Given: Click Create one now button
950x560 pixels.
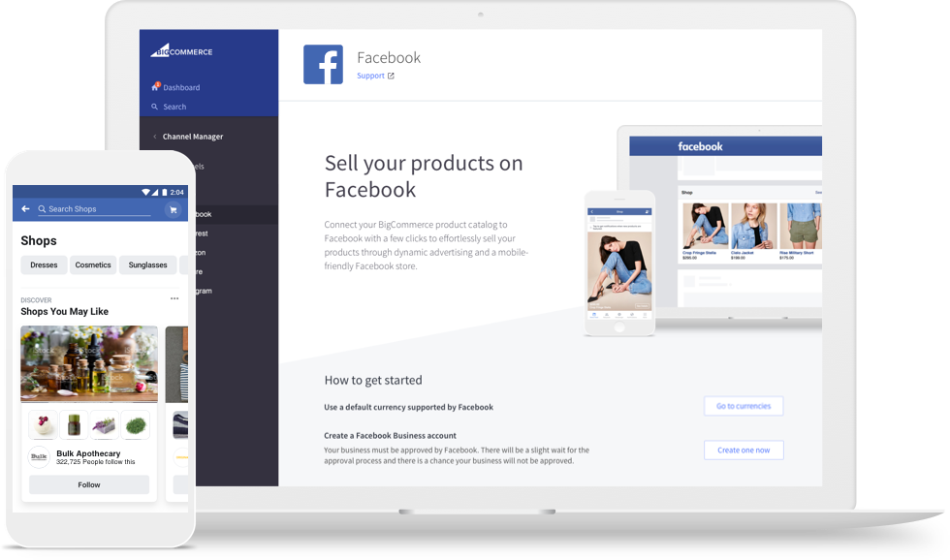Looking at the screenshot, I should tap(744, 450).
